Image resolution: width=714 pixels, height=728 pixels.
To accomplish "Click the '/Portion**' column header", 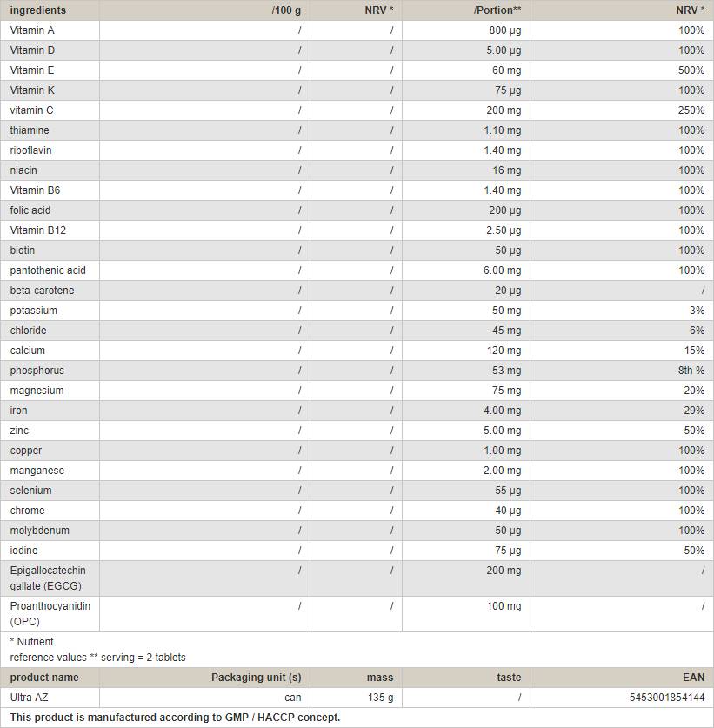I will click(497, 10).
